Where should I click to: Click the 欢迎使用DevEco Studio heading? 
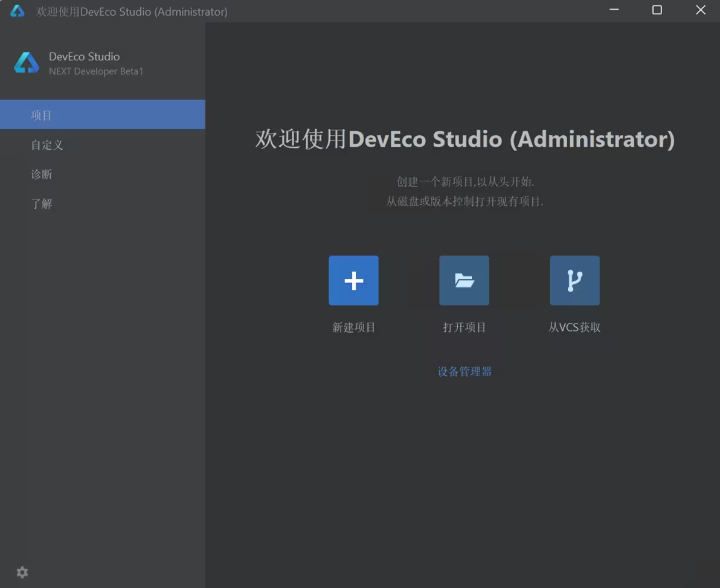pyautogui.click(x=464, y=139)
